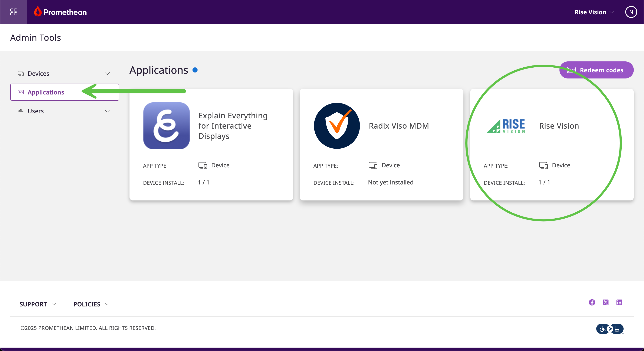
Task: Click device type icon on Explain Everything card
Action: click(203, 165)
